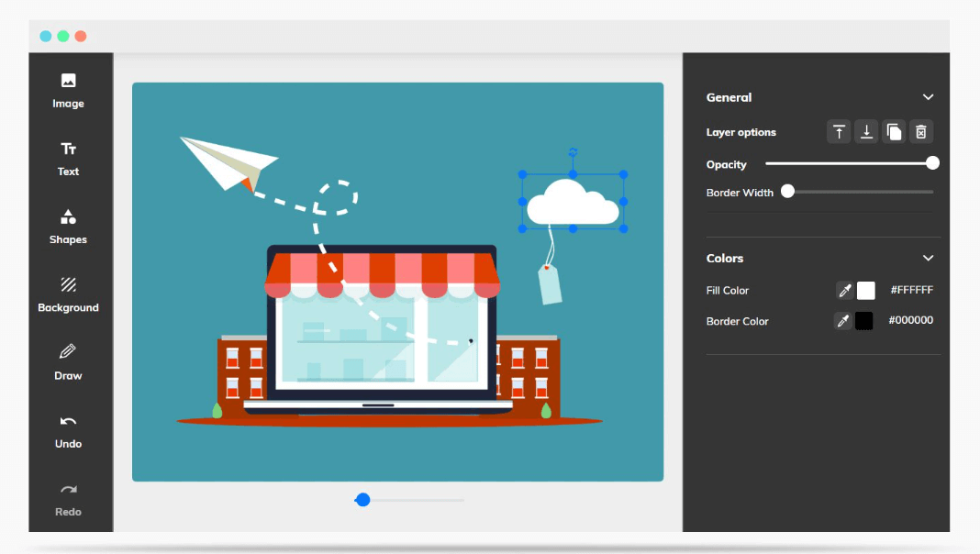The width and height of the screenshot is (980, 554).
Task: Redo the last action
Action: 68,499
